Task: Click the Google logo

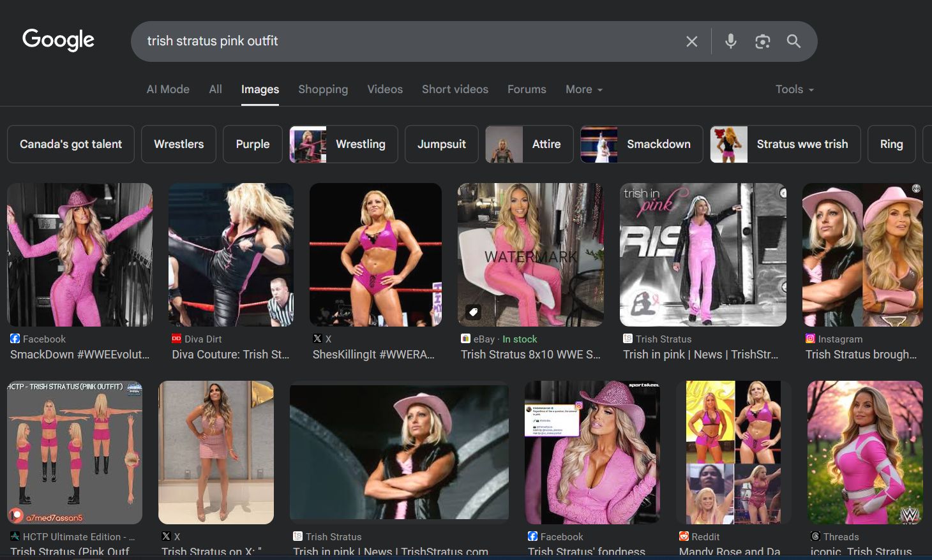Action: coord(58,40)
